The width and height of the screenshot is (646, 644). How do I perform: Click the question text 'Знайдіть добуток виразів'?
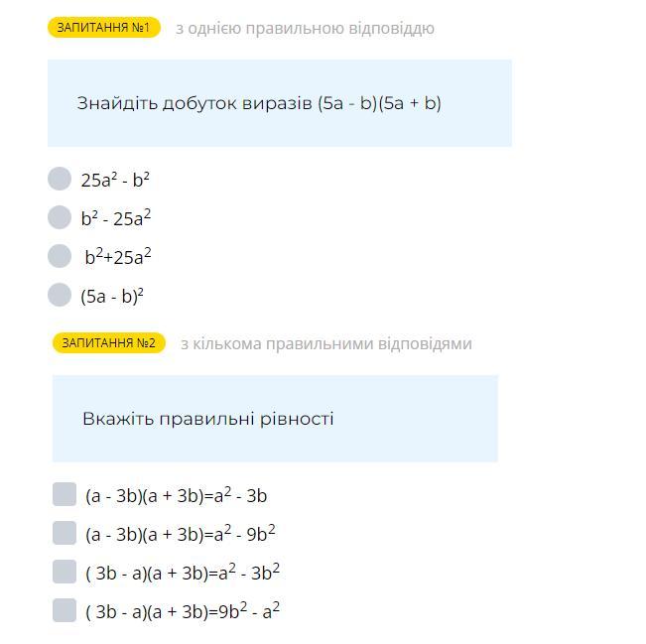coord(259,103)
